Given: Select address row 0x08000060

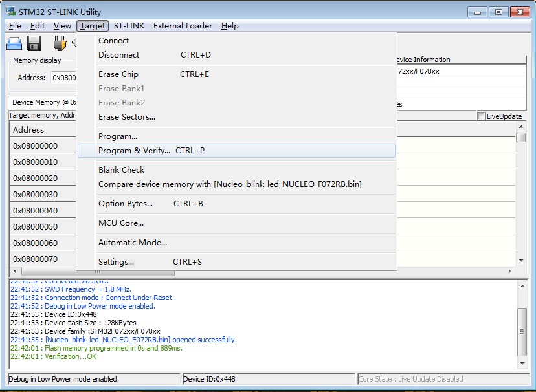Looking at the screenshot, I should pos(42,243).
